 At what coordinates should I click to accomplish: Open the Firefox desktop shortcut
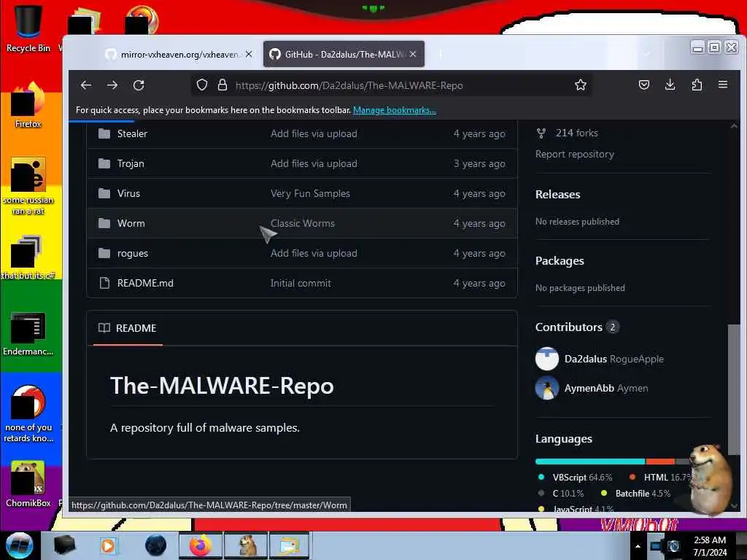(x=28, y=105)
